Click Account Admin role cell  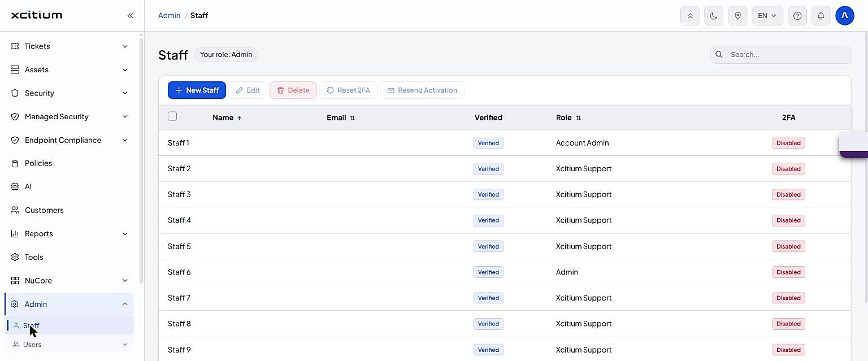point(582,143)
